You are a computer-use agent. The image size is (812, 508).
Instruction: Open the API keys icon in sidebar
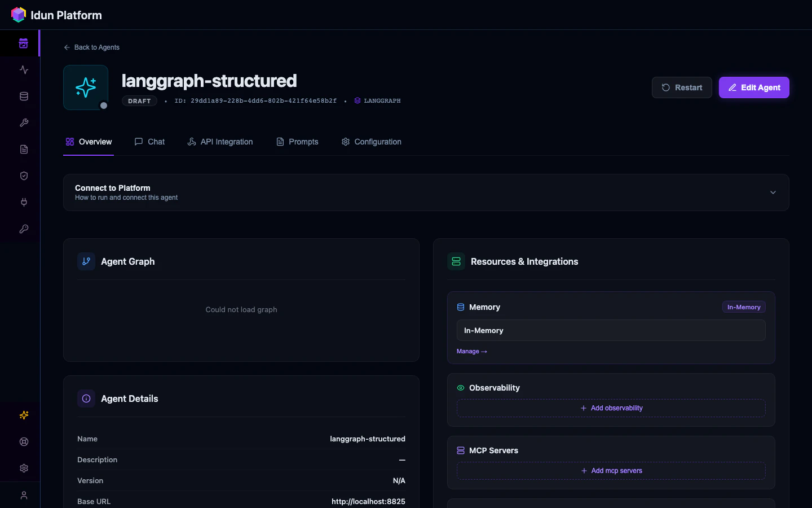[x=23, y=229]
